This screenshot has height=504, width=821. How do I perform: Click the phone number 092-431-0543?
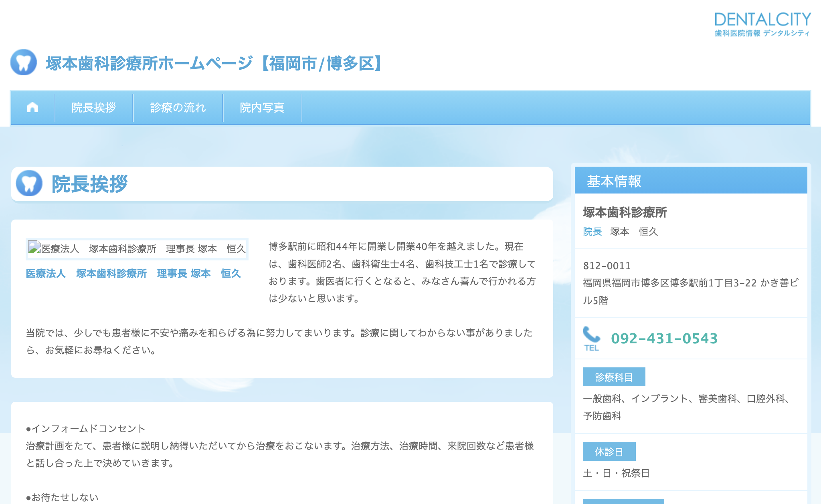[664, 339]
